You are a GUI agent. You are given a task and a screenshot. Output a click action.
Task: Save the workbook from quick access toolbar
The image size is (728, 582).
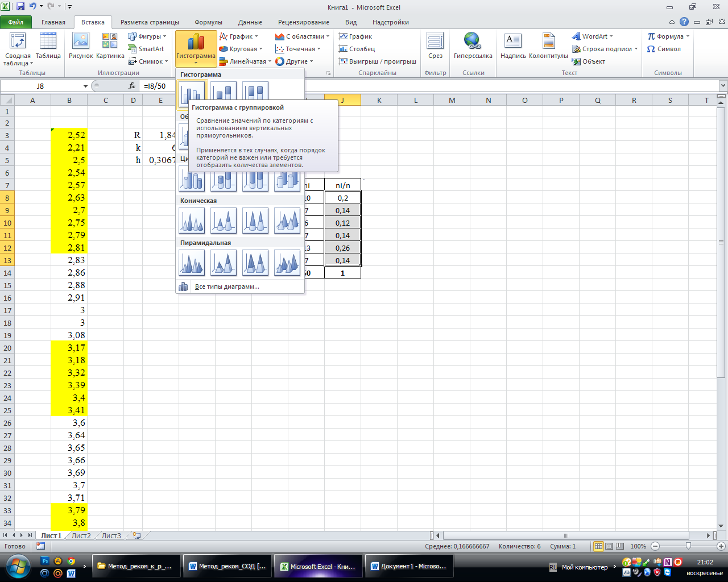20,7
